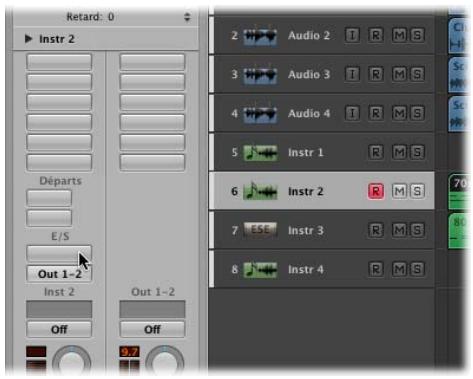Toggle input monitoring on Audio 3
The width and height of the screenshot is (473, 379).
(352, 74)
